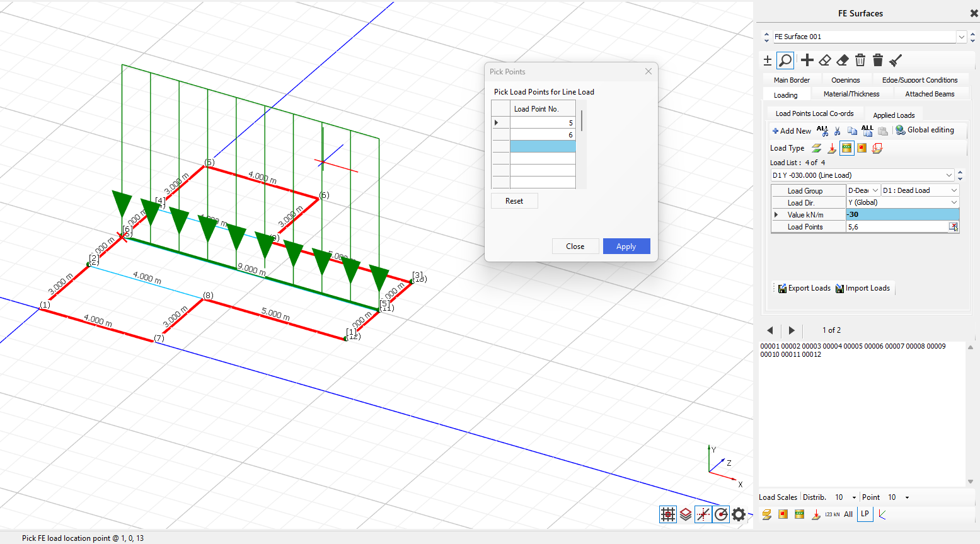This screenshot has height=544, width=980.
Task: Open the gear settings icon in viewport
Action: tap(739, 514)
